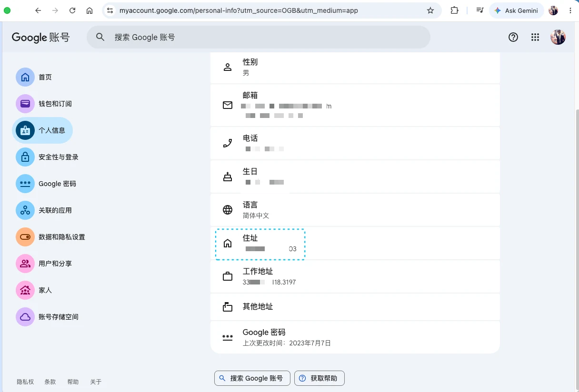Screen dimensions: 579x392
Task: Bookmark this page with the star icon
Action: pyautogui.click(x=430, y=10)
